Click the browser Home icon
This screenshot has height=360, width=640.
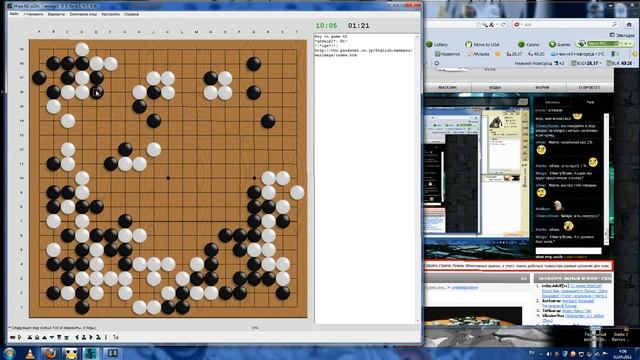point(629,24)
